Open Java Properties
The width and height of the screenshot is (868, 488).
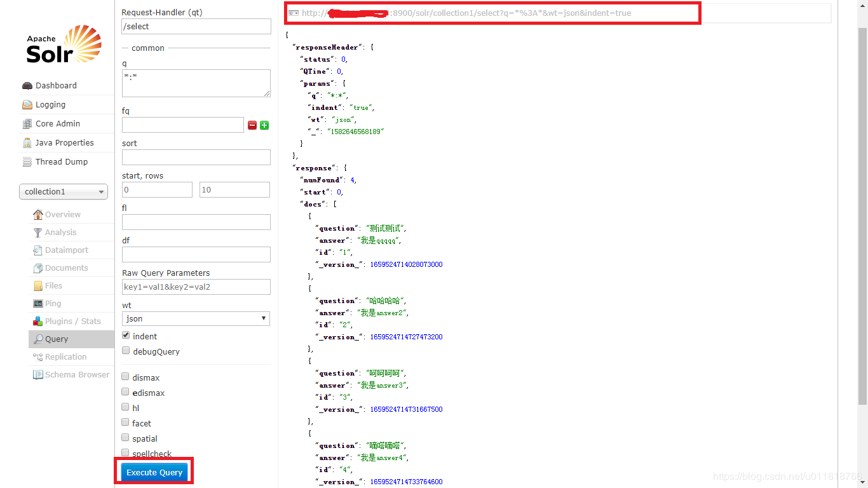click(64, 143)
